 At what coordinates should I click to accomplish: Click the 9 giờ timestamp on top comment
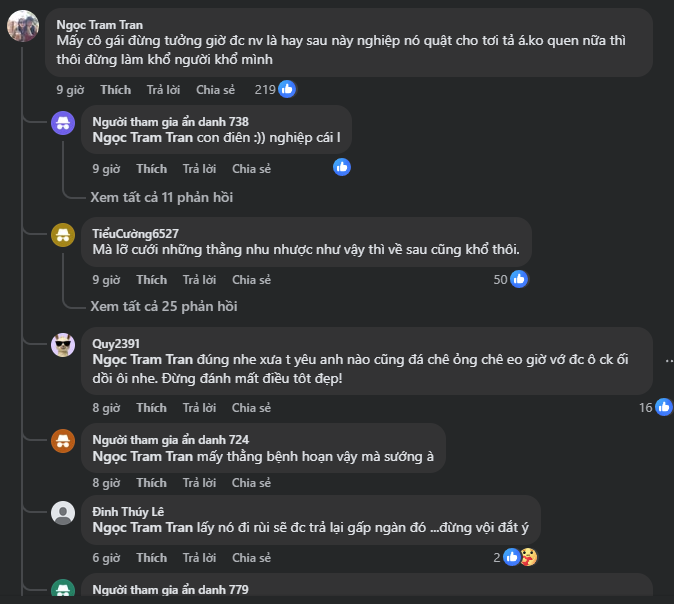coord(70,90)
